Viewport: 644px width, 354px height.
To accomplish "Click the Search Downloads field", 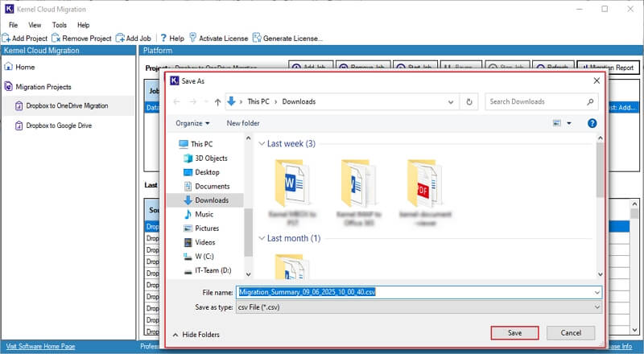I will [541, 102].
